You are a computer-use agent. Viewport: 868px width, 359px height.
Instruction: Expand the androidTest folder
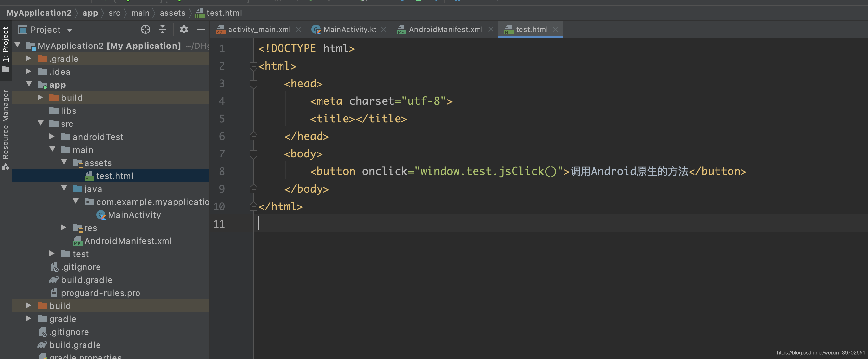52,137
